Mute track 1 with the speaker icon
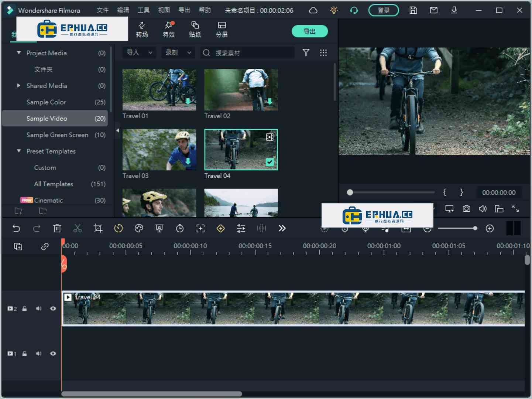 tap(39, 354)
